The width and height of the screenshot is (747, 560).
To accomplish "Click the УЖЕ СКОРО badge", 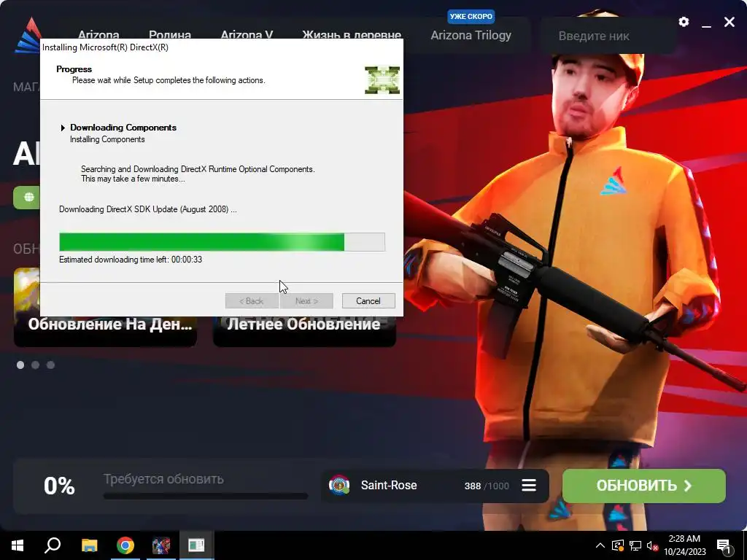I will (x=471, y=16).
